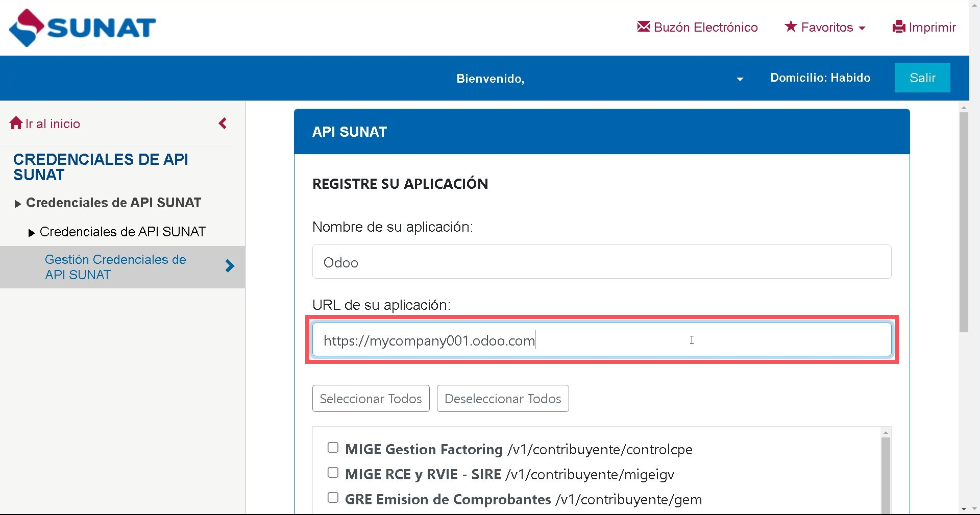Expand the indented regular-weight Credenciales de API SUNAT item
The height and width of the screenshot is (515, 980).
tap(117, 232)
